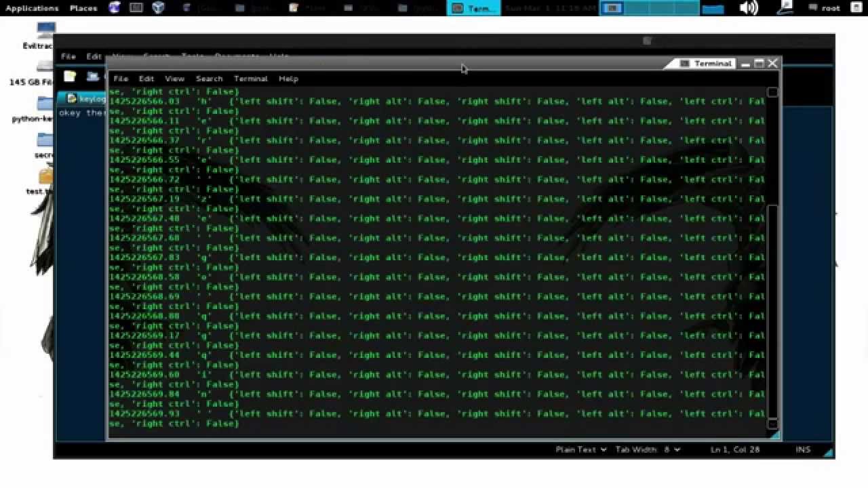Click the terminal scrollbar down arrow
Image resolution: width=868 pixels, height=488 pixels.
tap(772, 424)
